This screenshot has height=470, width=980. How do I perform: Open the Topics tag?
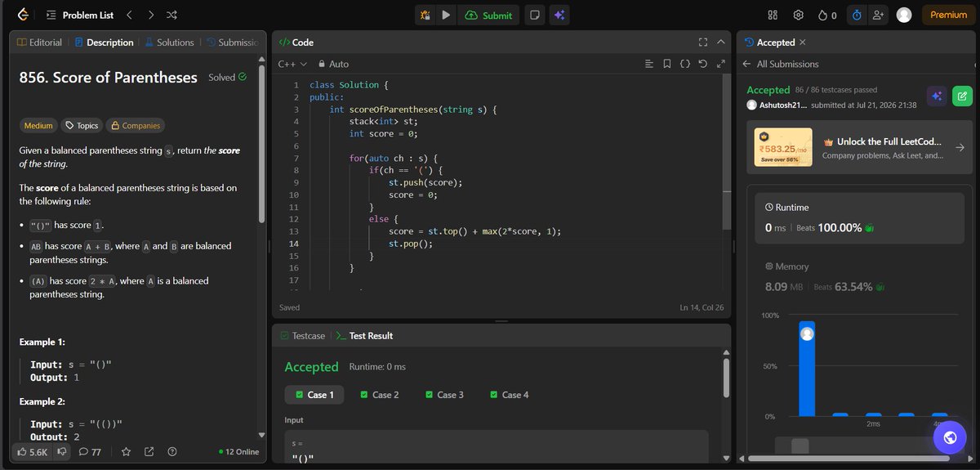pyautogui.click(x=82, y=125)
